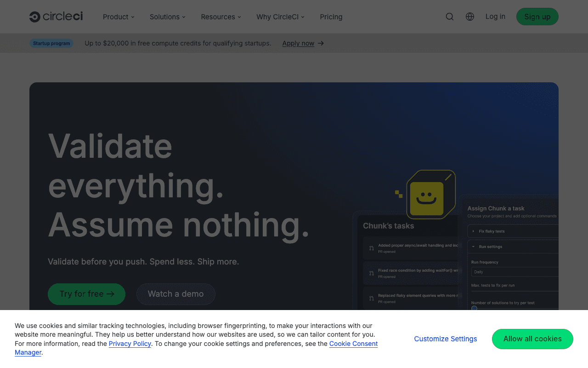This screenshot has width=588, height=368.
Task: Select the 'Fixed race condition by adding waitFor()' task
Action: (411, 274)
